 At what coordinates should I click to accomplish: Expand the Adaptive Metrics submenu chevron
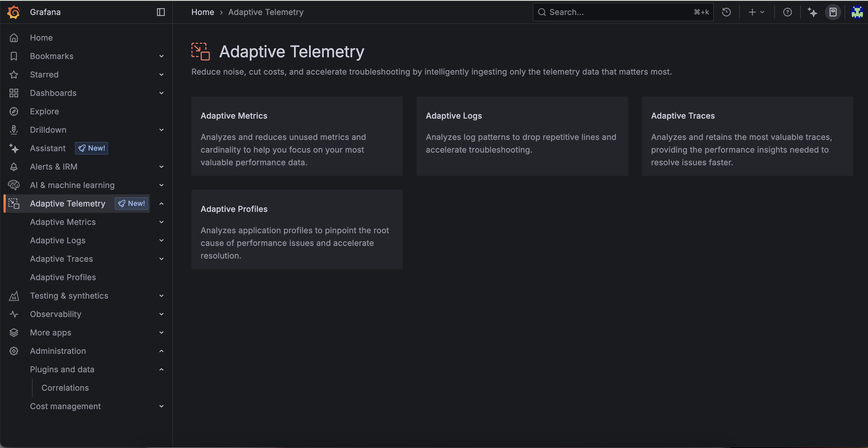coord(161,222)
